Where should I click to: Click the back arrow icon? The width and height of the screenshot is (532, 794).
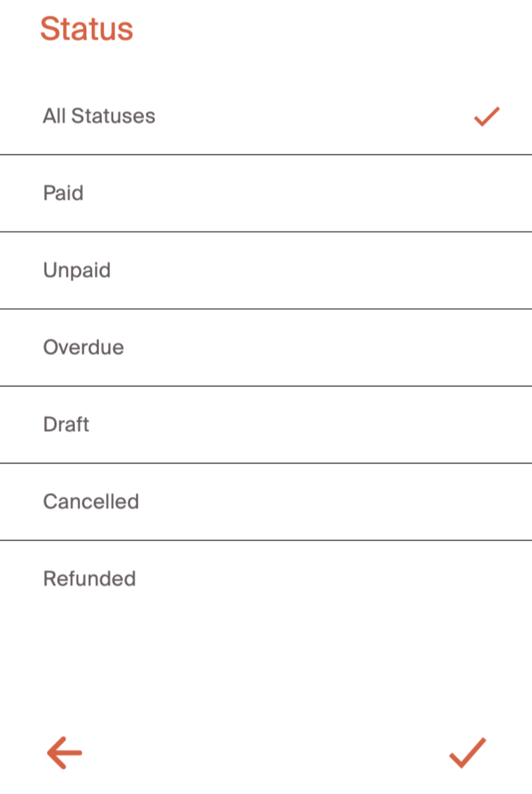(65, 753)
